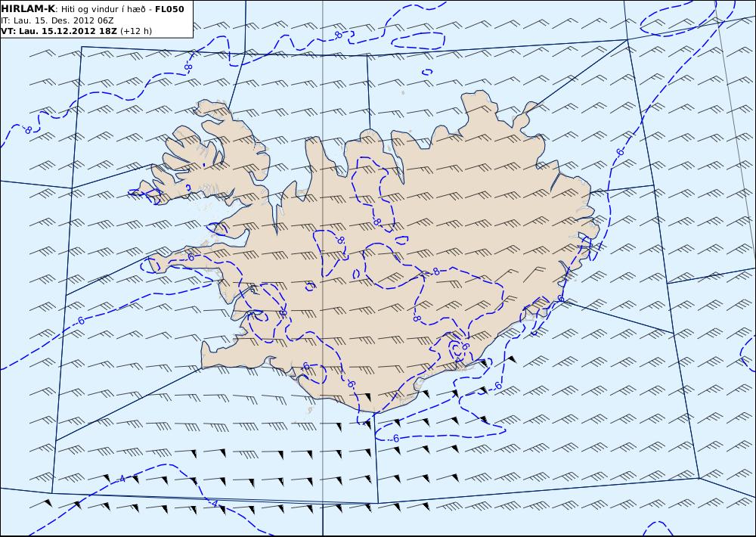Image resolution: width=756 pixels, height=537 pixels.
Task: Click the FL050 flight level label
Action: pos(169,9)
